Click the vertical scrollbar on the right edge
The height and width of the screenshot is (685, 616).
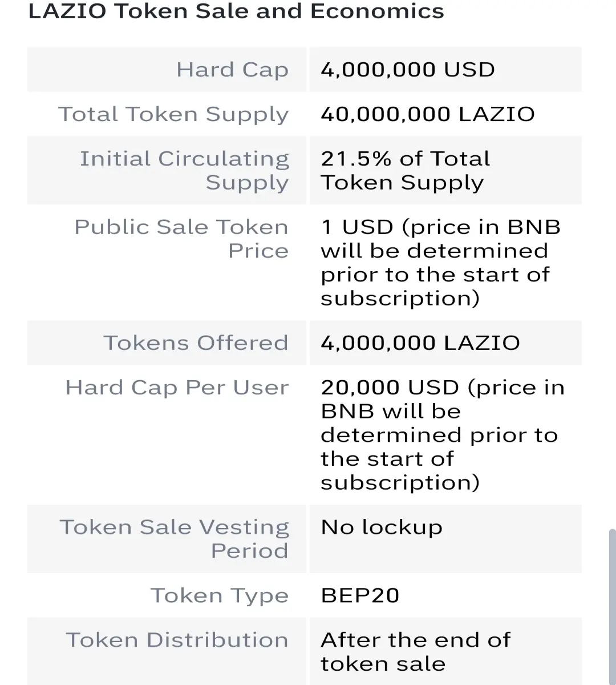(613, 607)
